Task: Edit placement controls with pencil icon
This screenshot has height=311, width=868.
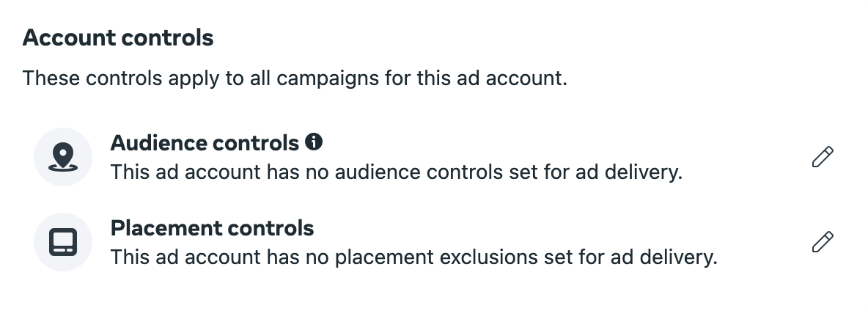Action: [x=823, y=242]
